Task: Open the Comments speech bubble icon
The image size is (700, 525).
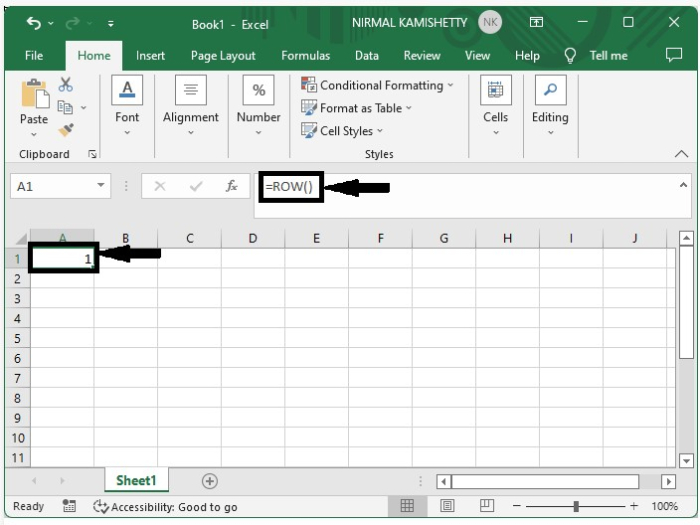Action: point(674,55)
